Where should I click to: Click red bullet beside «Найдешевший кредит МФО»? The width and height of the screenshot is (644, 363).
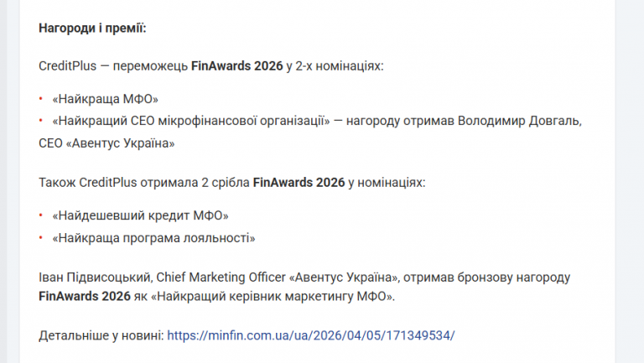[42, 215]
